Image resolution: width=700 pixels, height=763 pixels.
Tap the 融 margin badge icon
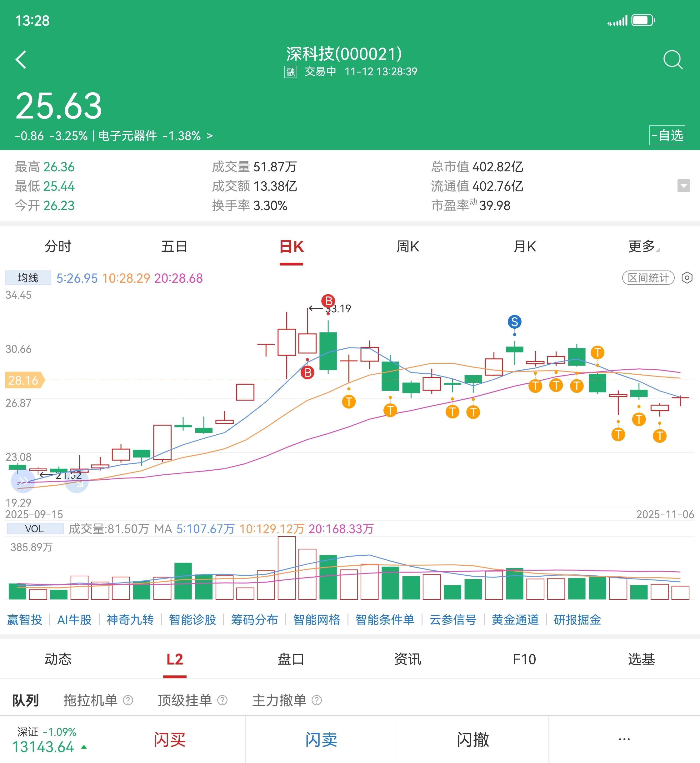pyautogui.click(x=291, y=72)
